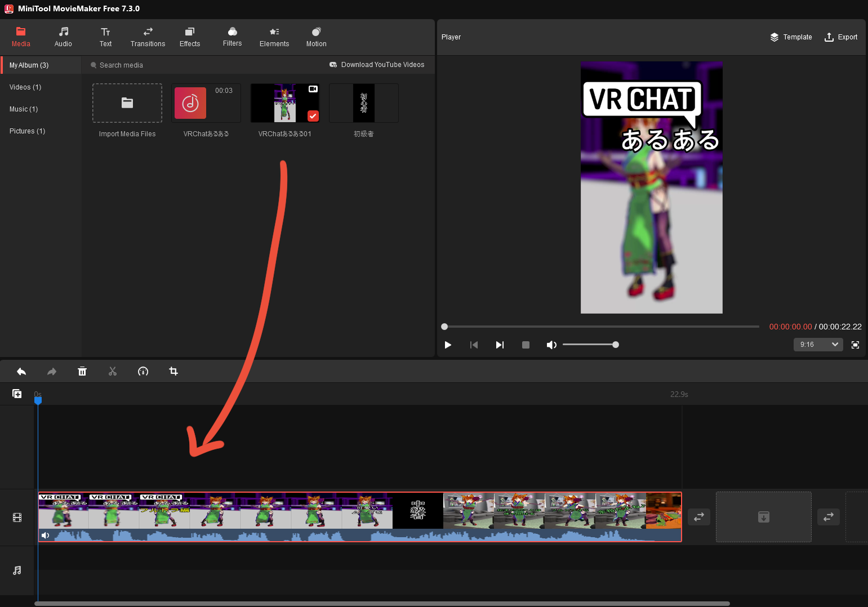Delete the selected clip with trash icon
Image resolution: width=868 pixels, height=607 pixels.
[82, 372]
